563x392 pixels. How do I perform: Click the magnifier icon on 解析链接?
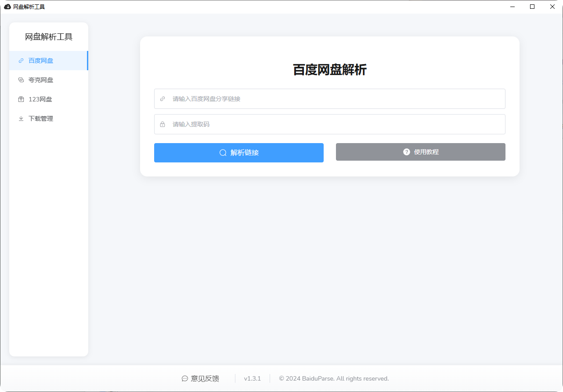click(x=223, y=153)
